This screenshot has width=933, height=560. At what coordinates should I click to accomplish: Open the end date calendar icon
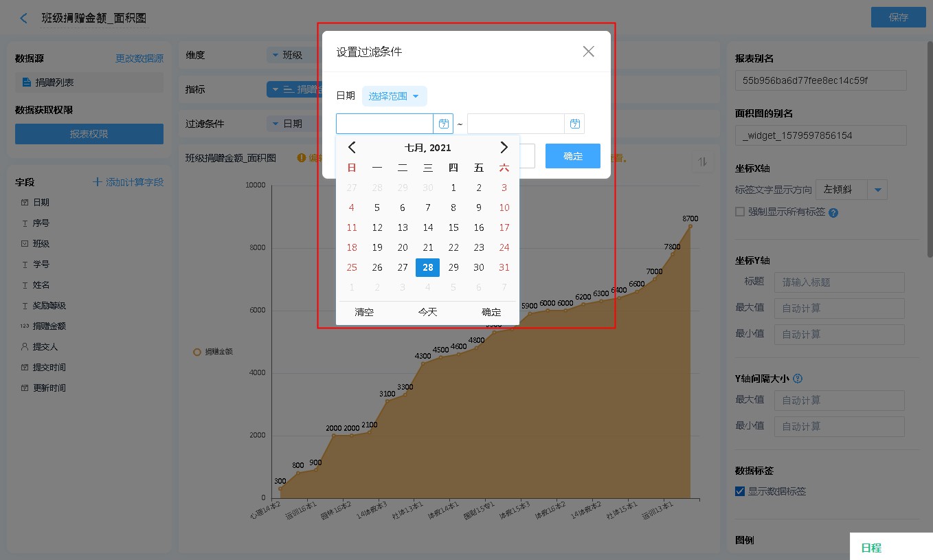click(x=574, y=124)
